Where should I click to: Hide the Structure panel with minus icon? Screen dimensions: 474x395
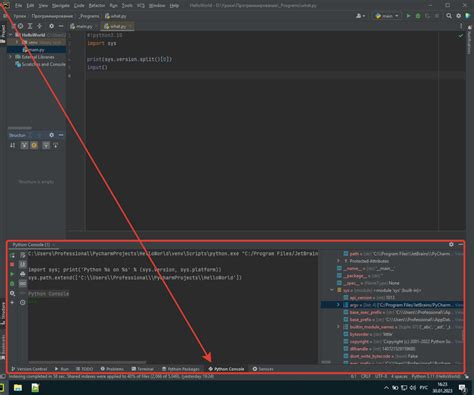[x=61, y=135]
